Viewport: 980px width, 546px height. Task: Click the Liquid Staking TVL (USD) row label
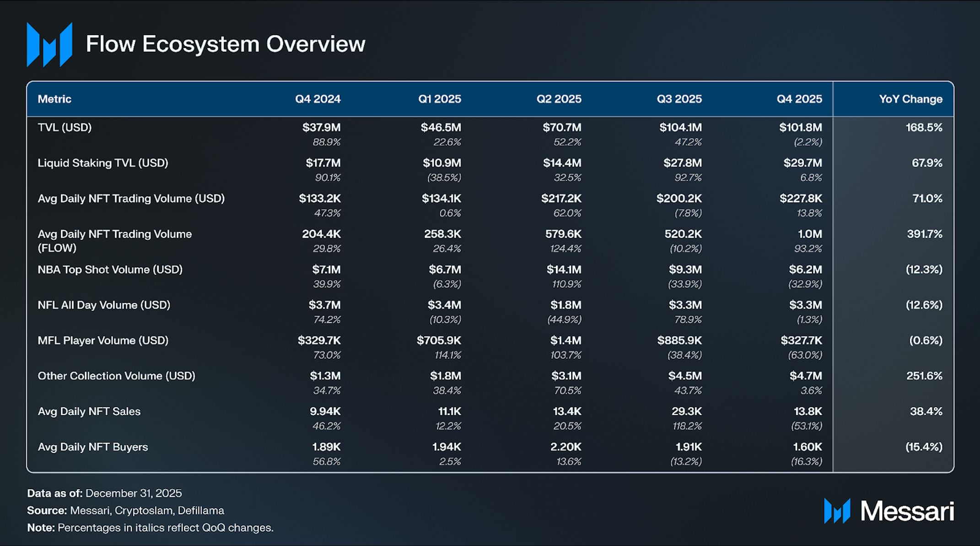pos(103,163)
